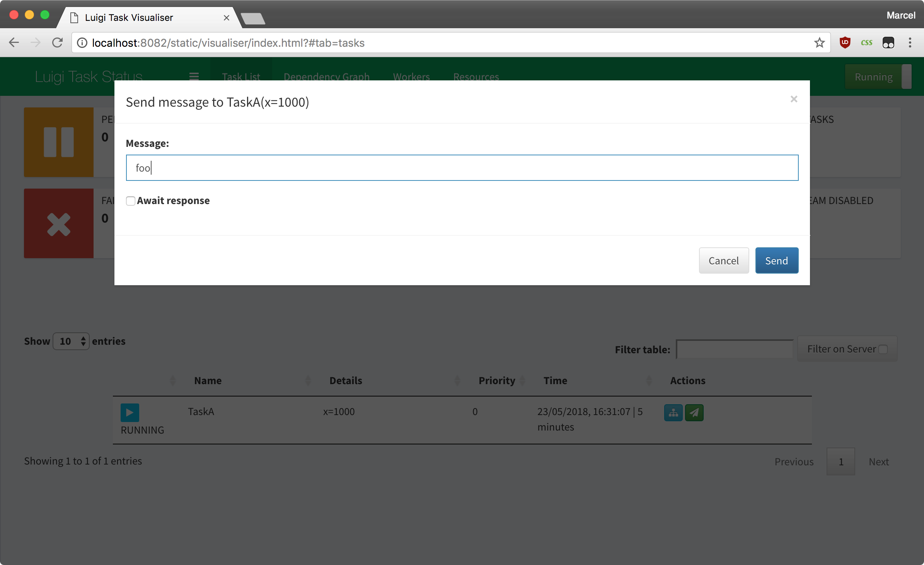Close the Luigi Task Visualiser tab
Image resolution: width=924 pixels, height=565 pixels.
pos(227,18)
